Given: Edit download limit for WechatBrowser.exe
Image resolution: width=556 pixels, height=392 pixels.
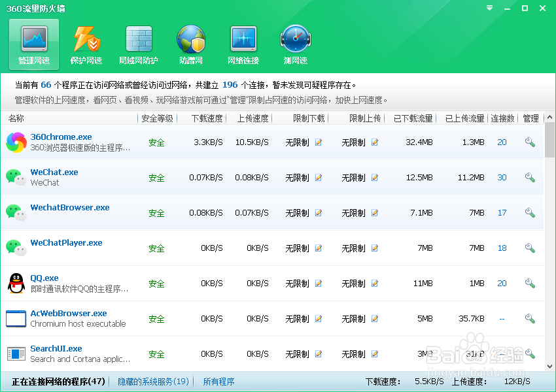Looking at the screenshot, I should pos(319,213).
